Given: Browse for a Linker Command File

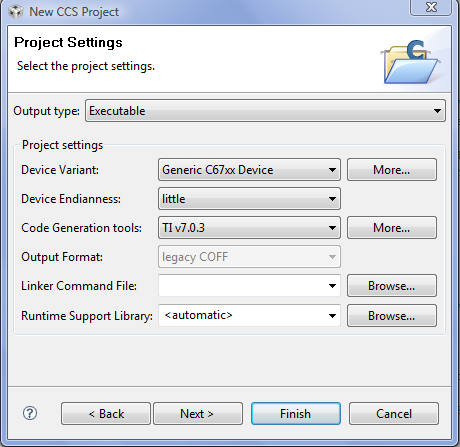Looking at the screenshot, I should pyautogui.click(x=392, y=286).
